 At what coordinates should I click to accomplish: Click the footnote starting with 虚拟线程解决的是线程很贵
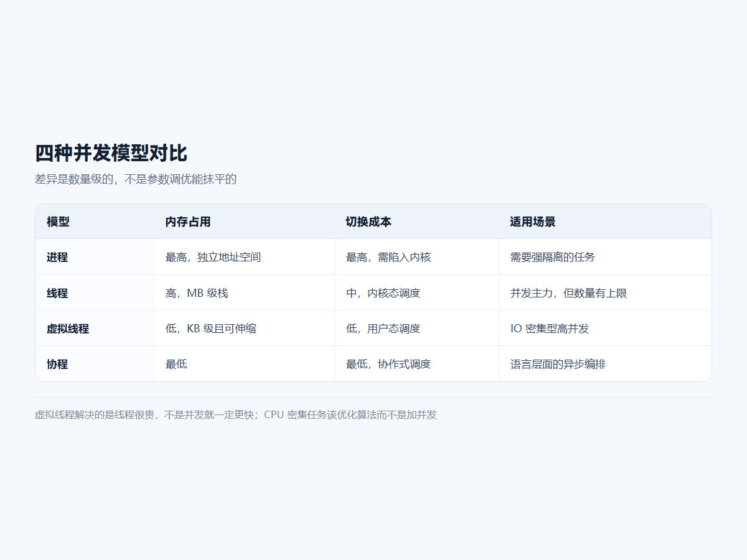(236, 414)
